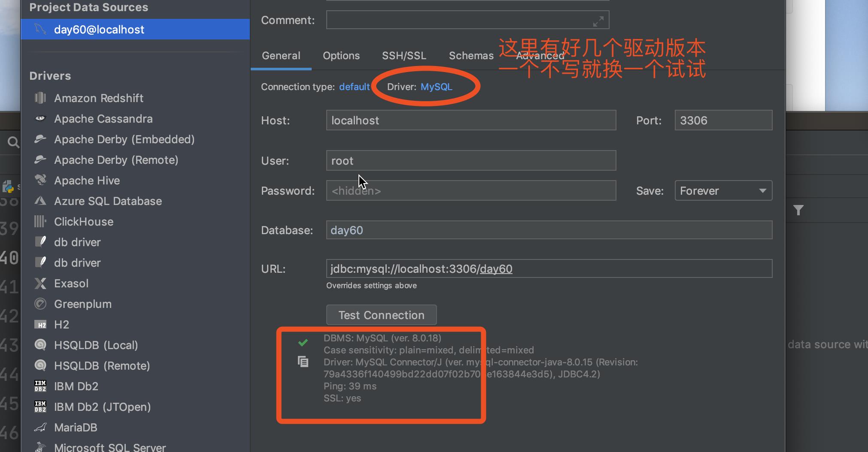This screenshot has width=868, height=452.
Task: Click the first db driver icon
Action: [40, 242]
